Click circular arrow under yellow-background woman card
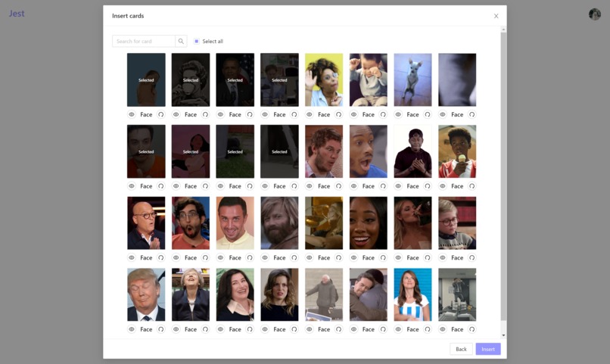 point(338,114)
